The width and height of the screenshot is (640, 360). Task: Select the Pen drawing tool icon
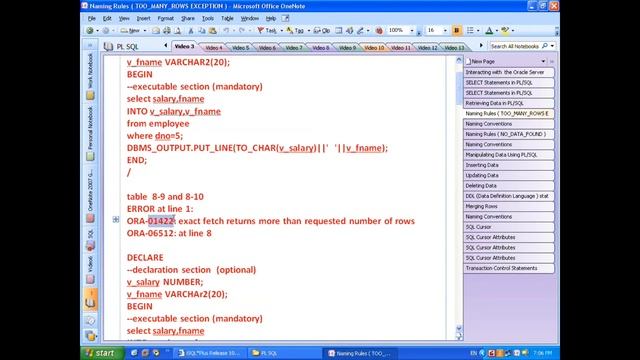[360, 31]
